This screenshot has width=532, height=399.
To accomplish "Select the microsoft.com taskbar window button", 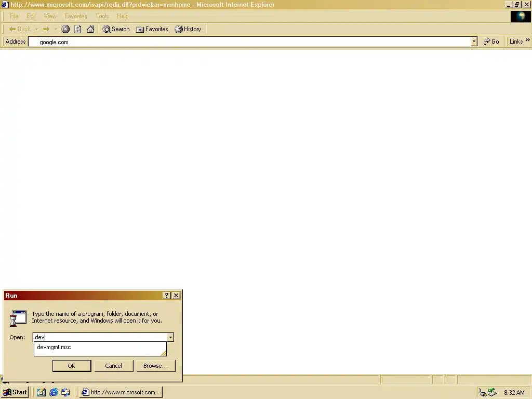I will (x=121, y=392).
